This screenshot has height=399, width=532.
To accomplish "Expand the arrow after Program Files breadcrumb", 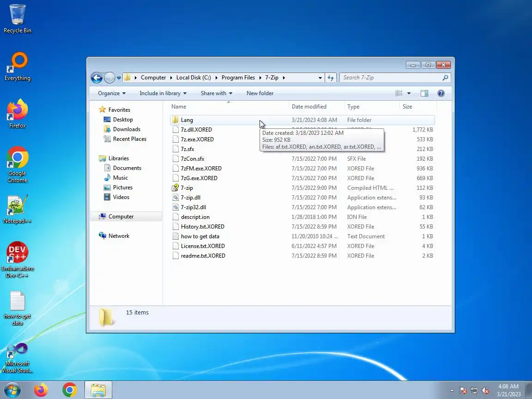I will point(260,78).
